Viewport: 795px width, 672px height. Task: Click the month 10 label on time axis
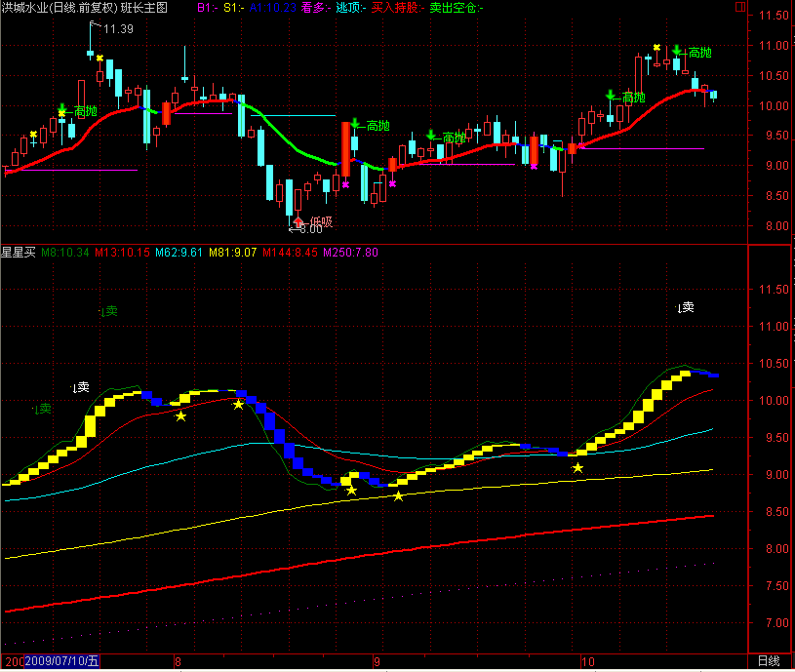[x=587, y=661]
